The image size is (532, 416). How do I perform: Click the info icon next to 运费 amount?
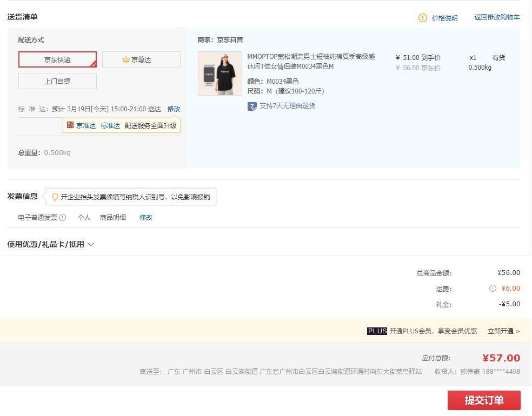pyautogui.click(x=493, y=288)
